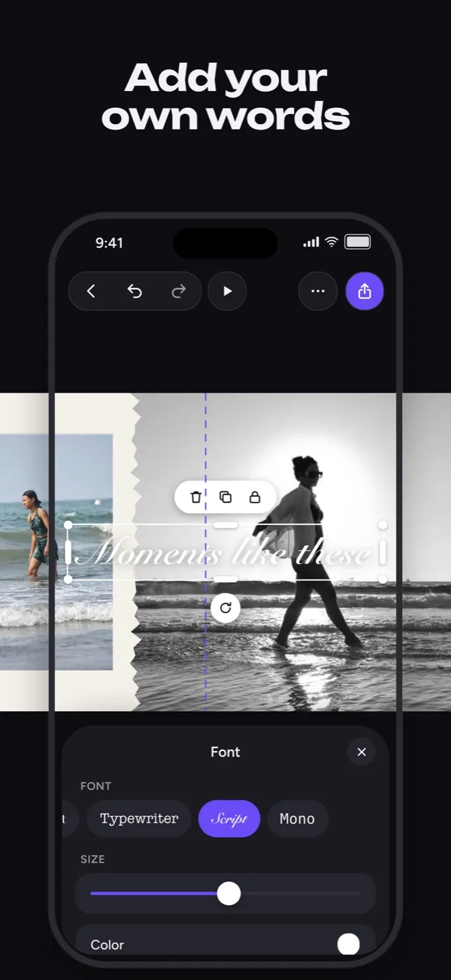Click the right-side width handle of the text box
The height and width of the screenshot is (980, 451).
click(382, 552)
